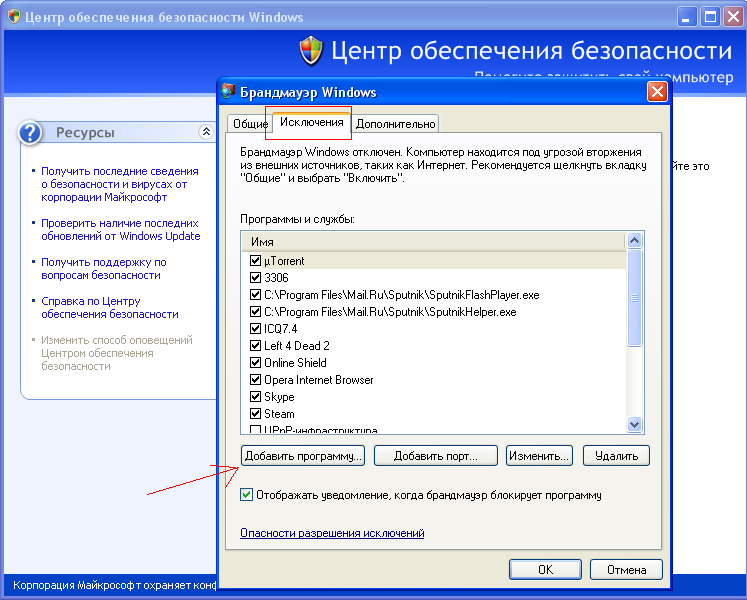
Task: Click the large shield logo in header
Action: pos(311,51)
